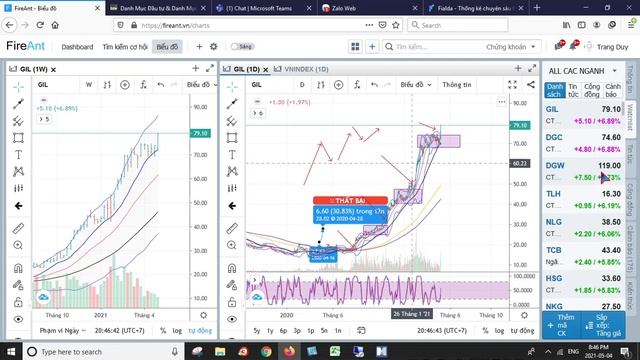Select 6p range in GIL 1D chart
The image size is (640, 360).
pyautogui.click(x=283, y=331)
